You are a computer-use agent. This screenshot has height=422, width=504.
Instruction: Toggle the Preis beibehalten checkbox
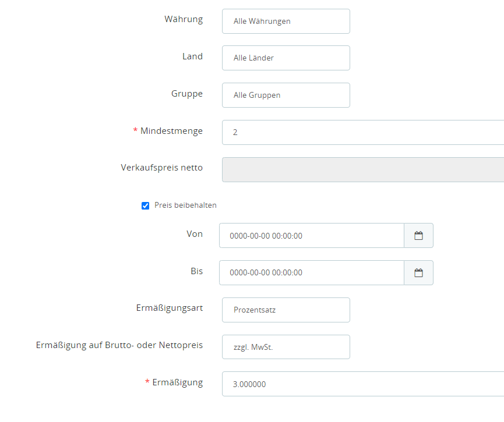(146, 205)
